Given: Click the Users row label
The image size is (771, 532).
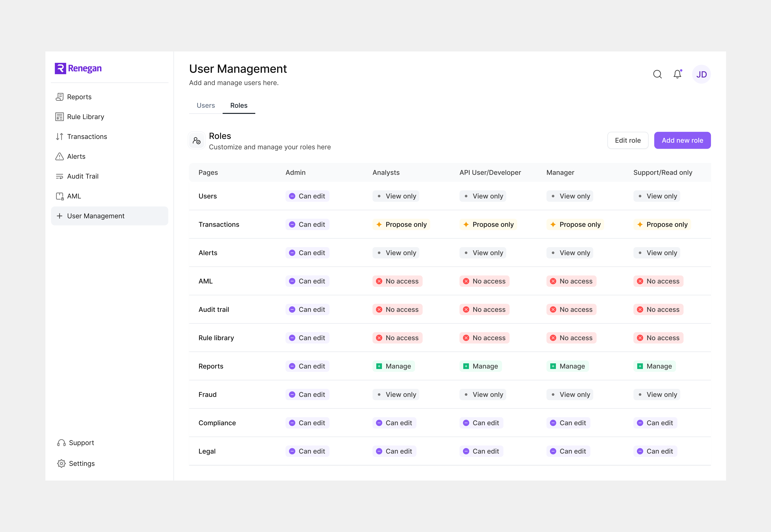Looking at the screenshot, I should (207, 196).
